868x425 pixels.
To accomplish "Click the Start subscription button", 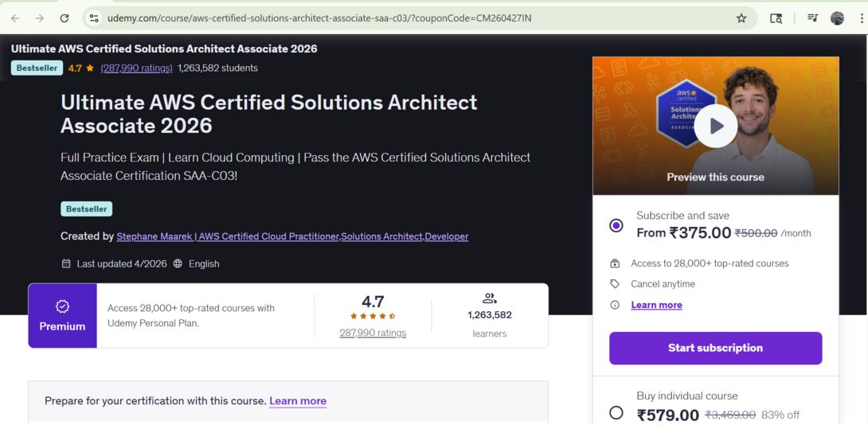I will [x=715, y=348].
